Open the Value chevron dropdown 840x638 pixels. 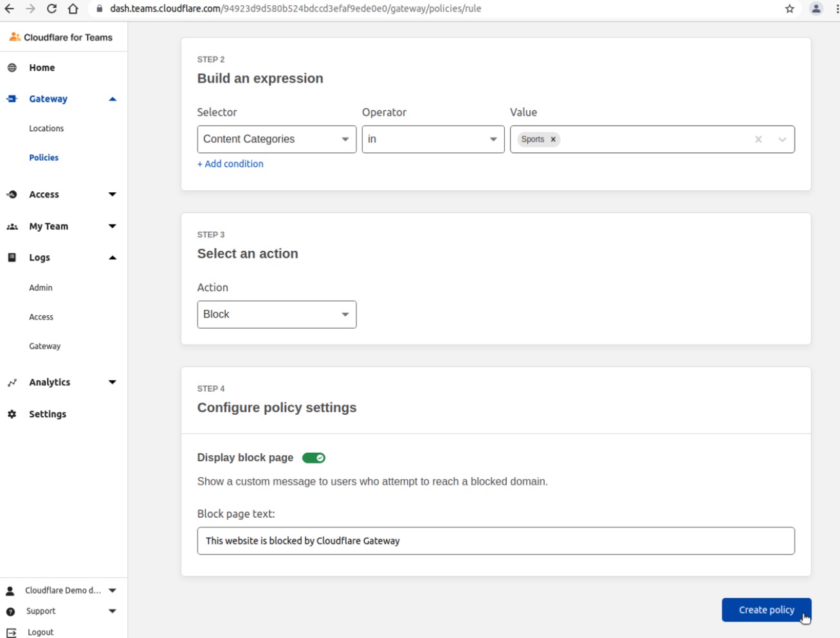coord(782,140)
